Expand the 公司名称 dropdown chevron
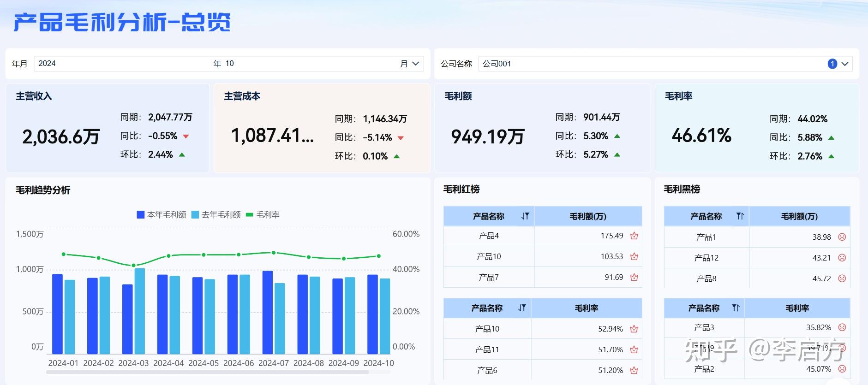This screenshot has height=385, width=868. pos(845,64)
